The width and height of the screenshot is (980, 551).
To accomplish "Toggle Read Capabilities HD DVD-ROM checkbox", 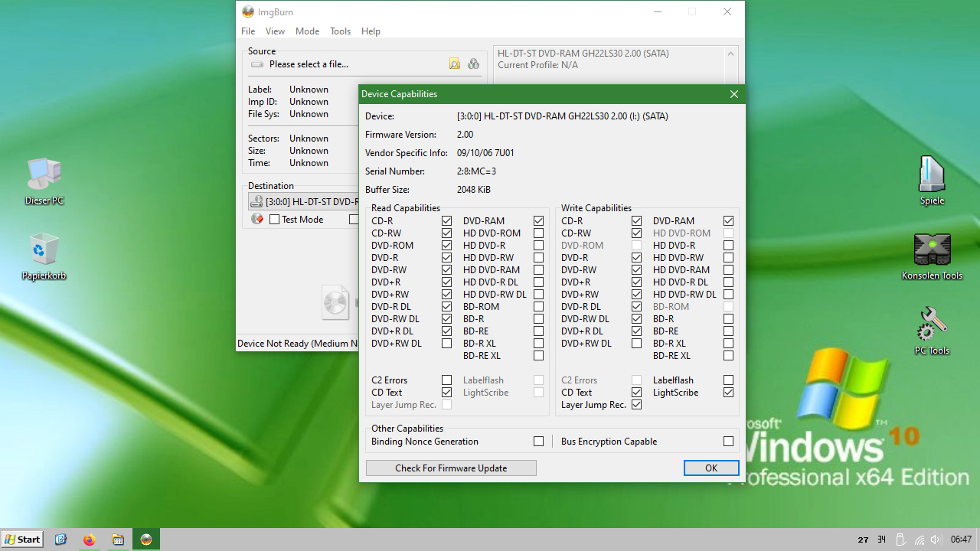I will coord(538,233).
